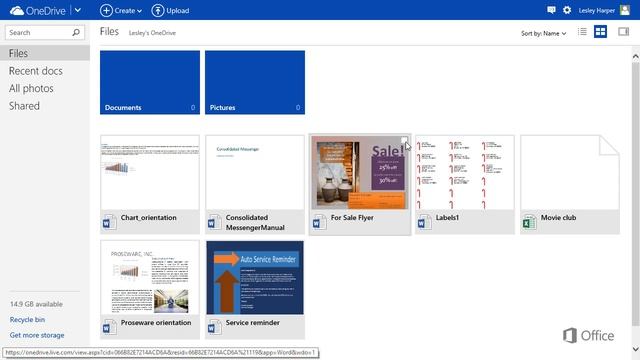Tick the For Sale Flyer selection checkbox

pyautogui.click(x=404, y=140)
